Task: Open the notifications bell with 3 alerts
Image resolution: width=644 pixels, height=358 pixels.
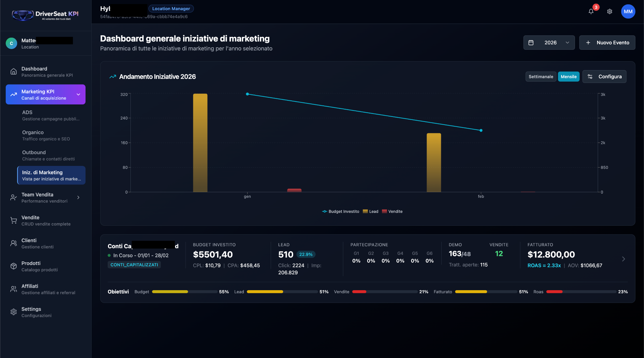Action: (591, 11)
